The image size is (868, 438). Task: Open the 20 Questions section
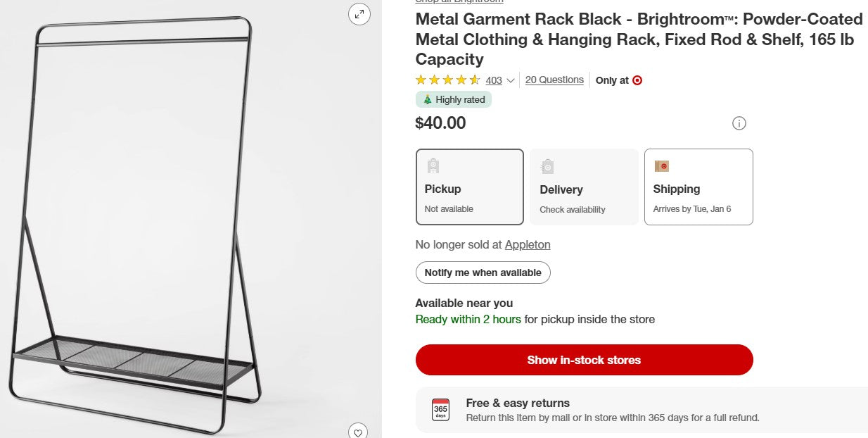tap(554, 79)
